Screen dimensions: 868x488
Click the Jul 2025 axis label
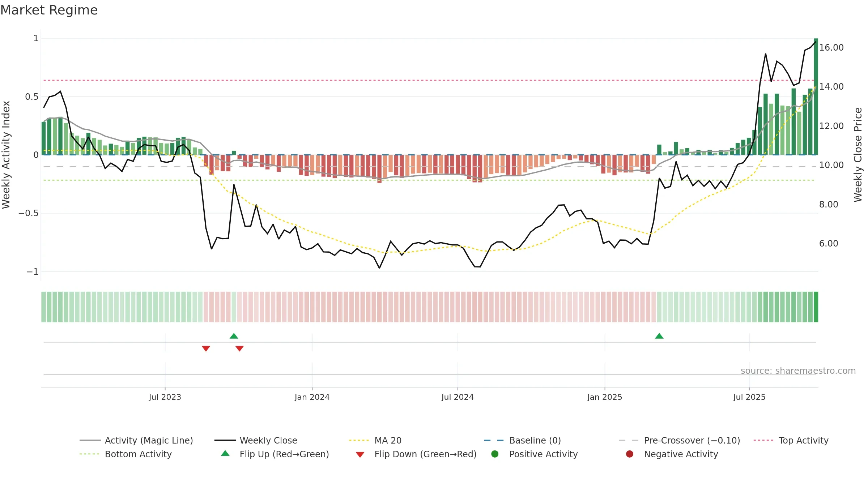(749, 397)
